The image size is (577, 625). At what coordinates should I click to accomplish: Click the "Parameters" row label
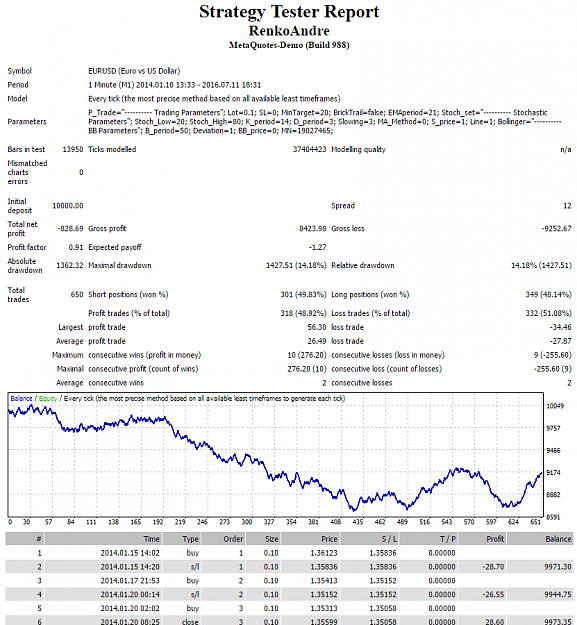tap(27, 122)
